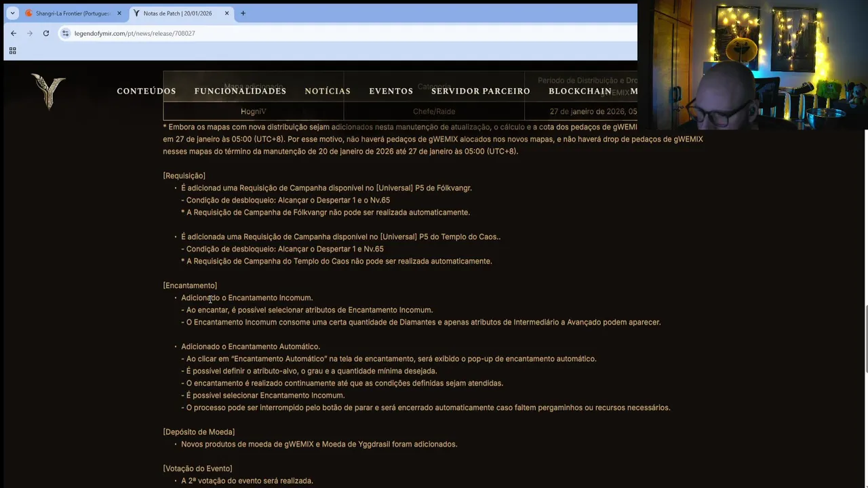Click the [Requisição] section heading
Viewport: 868px width, 488px height.
[184, 176]
